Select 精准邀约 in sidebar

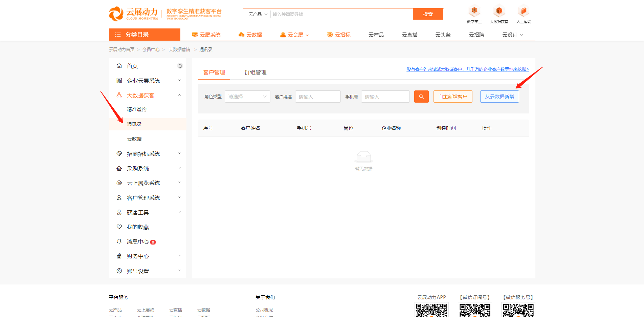coord(137,109)
